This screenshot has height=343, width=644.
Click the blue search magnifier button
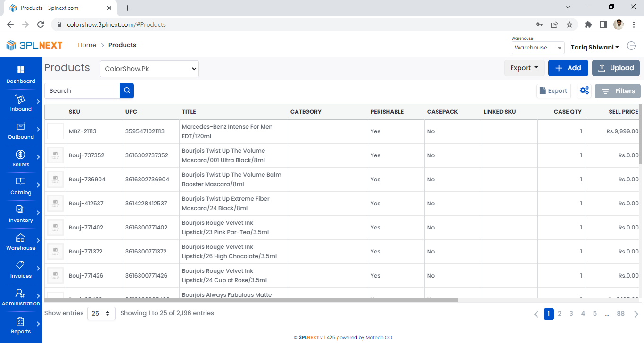coord(127,91)
